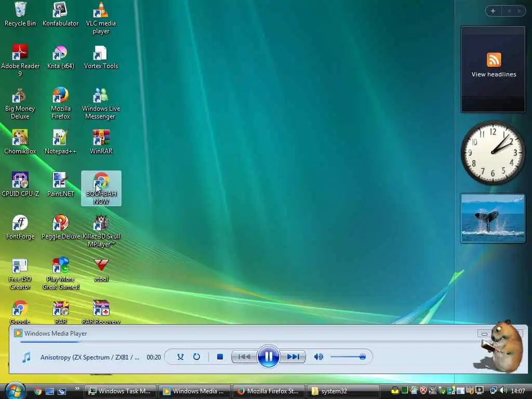The height and width of the screenshot is (399, 532).
Task: Click the analog clock sidebar gadget
Action: [x=493, y=153]
